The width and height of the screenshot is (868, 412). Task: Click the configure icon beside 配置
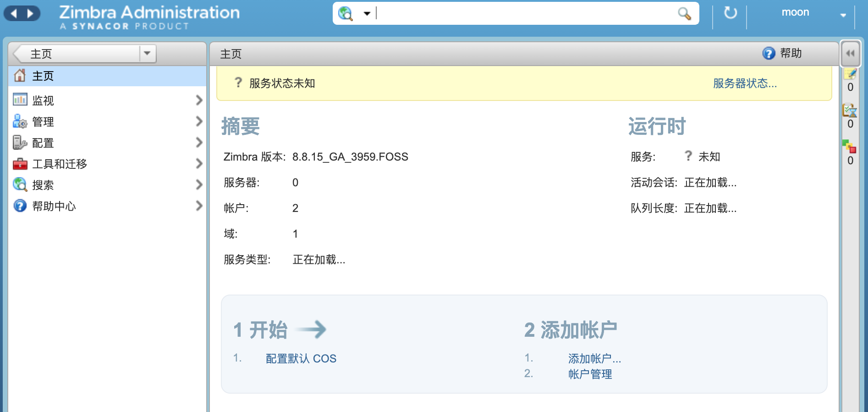(20, 142)
